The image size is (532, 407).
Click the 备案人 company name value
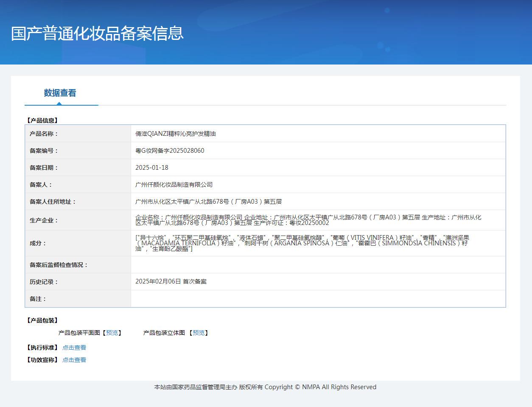click(174, 185)
